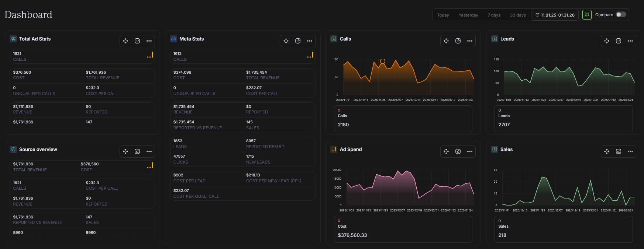The height and width of the screenshot is (249, 644).
Task: Click the green book icon button
Action: click(x=587, y=15)
